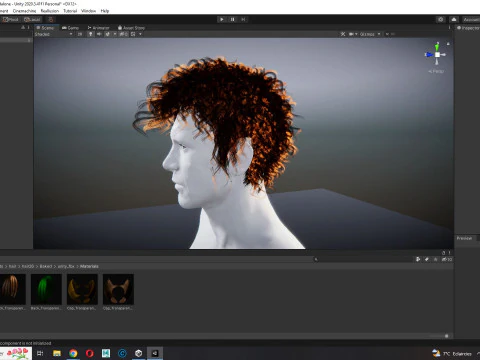The image size is (480, 360).
Task: Open the Unity editor taskbar icon
Action: click(155, 353)
